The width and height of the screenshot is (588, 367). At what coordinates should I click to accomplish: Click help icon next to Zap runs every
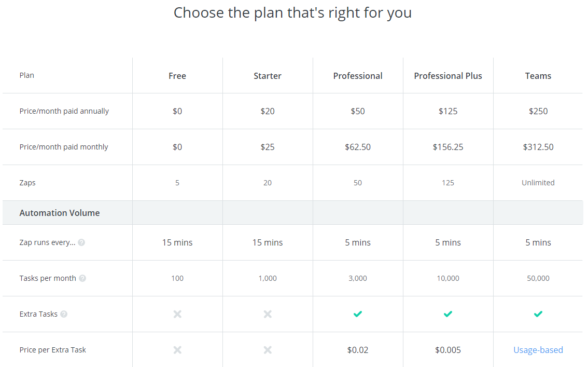(81, 242)
